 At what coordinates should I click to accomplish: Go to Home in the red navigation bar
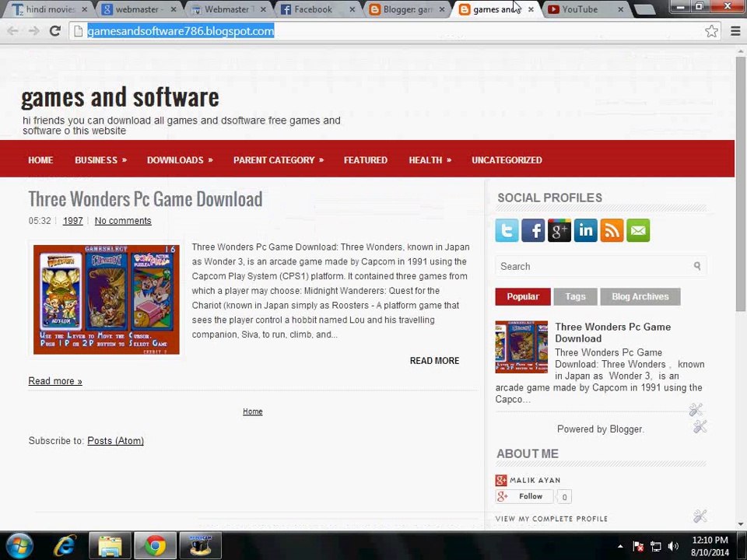(40, 160)
